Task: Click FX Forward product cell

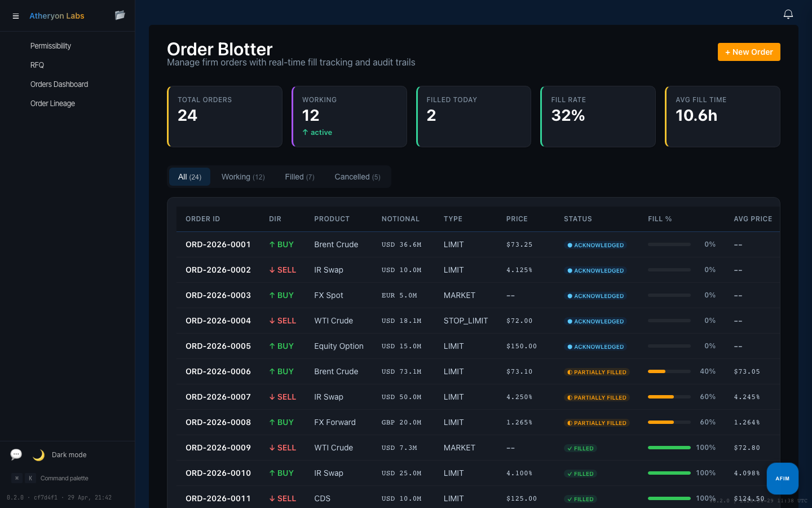Action: [x=335, y=422]
